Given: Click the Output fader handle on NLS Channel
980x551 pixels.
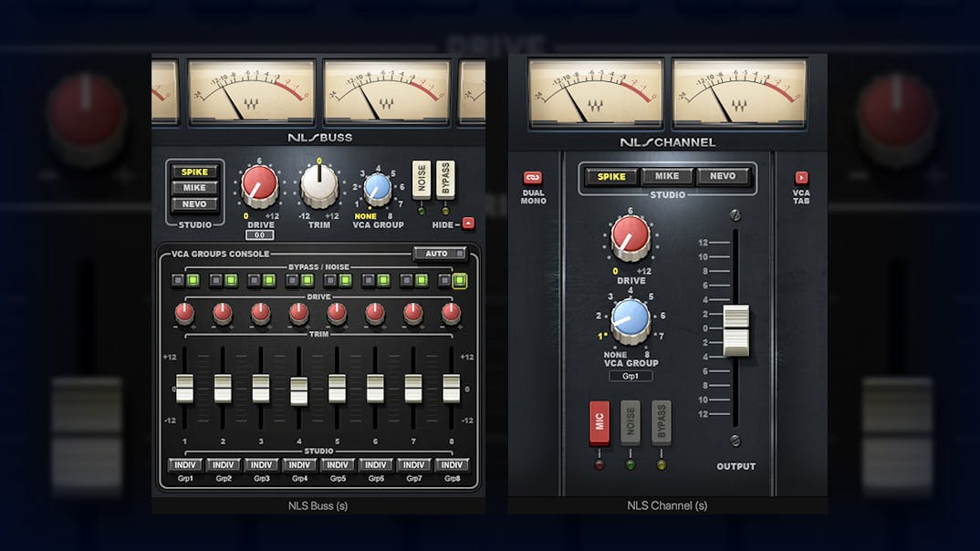Looking at the screenshot, I should [735, 330].
